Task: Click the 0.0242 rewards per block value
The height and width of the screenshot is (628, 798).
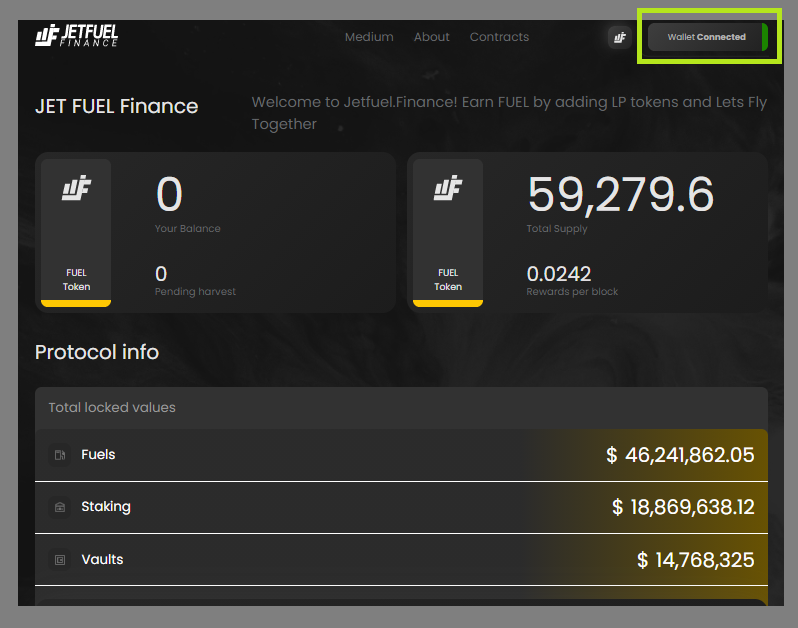Action: point(559,274)
